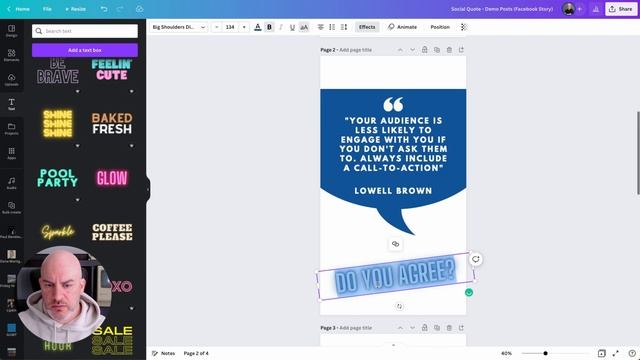Viewport: 640px width, 360px height.
Task: Add a new page after Page 2
Action: tap(461, 50)
